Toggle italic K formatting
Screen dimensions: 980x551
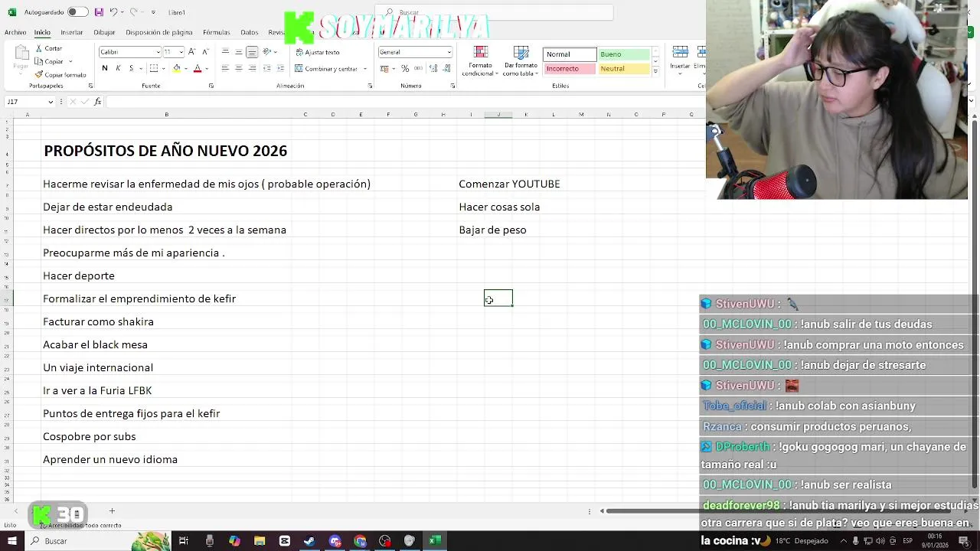pos(118,68)
